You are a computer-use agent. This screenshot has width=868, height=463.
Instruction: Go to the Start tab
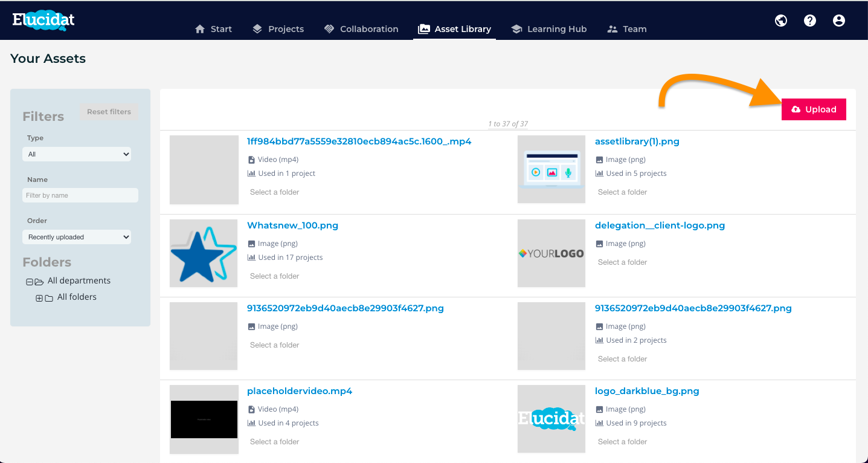coord(213,29)
